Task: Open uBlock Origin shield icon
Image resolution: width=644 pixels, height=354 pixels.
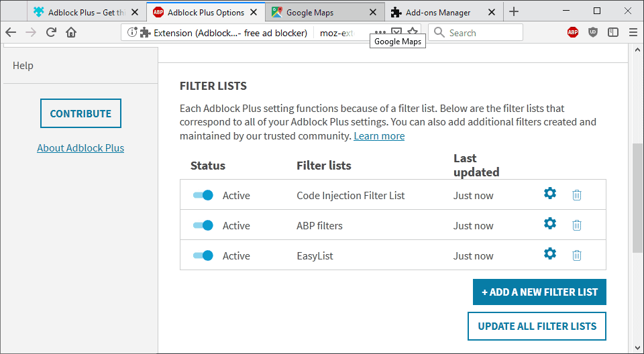Action: 593,32
